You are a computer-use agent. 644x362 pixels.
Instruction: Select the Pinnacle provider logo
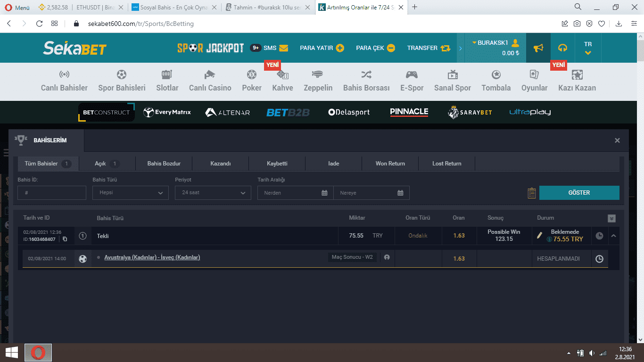(409, 112)
